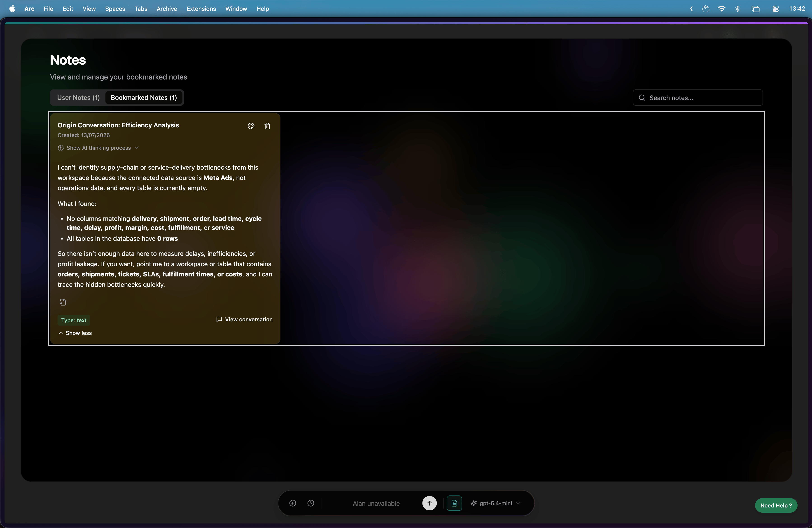Click the View conversation link

point(244,319)
